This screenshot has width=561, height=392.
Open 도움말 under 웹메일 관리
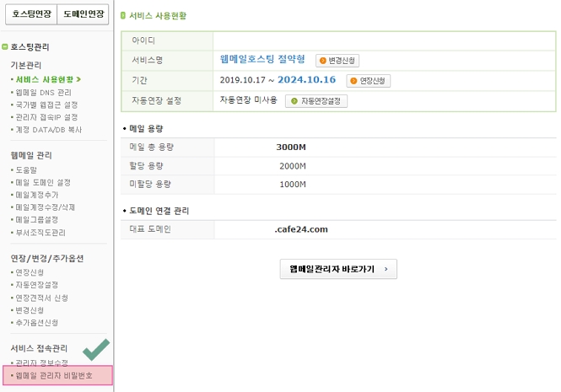(x=27, y=169)
